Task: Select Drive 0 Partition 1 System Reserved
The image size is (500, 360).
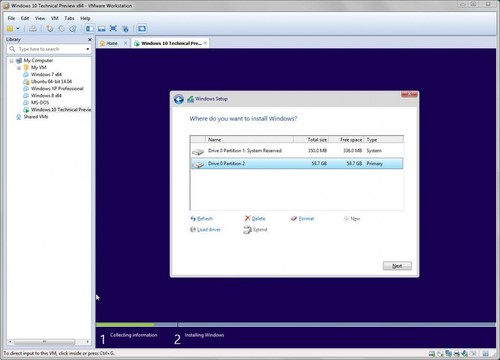Action: point(297,151)
